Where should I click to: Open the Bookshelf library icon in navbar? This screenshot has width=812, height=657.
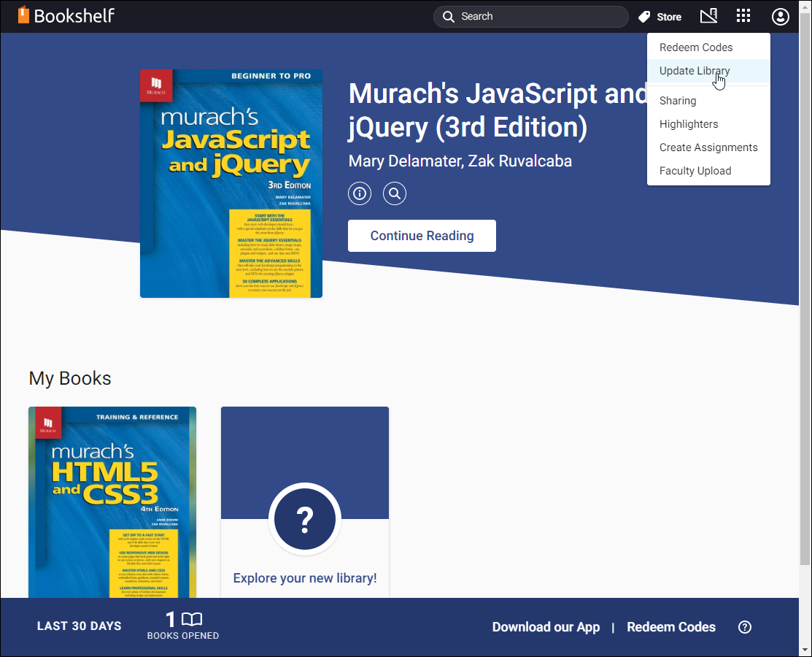tap(708, 15)
